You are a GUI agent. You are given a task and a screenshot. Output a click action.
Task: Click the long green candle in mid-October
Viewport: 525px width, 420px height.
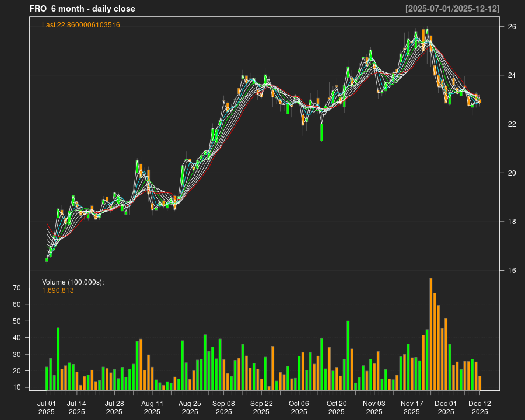click(321, 132)
